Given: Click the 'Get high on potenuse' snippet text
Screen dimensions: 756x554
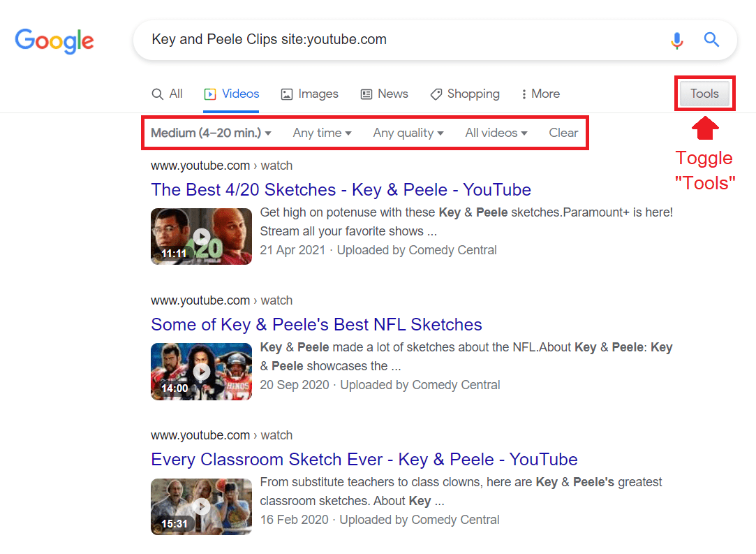Looking at the screenshot, I should pyautogui.click(x=466, y=222).
